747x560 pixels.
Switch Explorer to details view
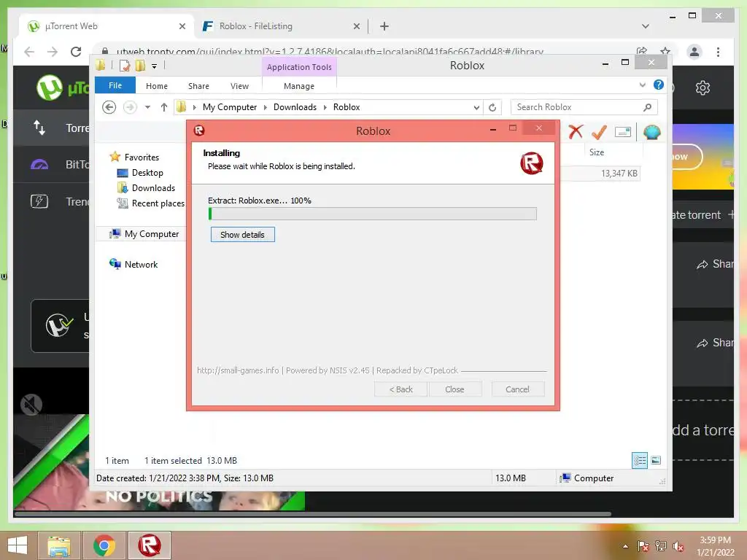click(x=640, y=460)
